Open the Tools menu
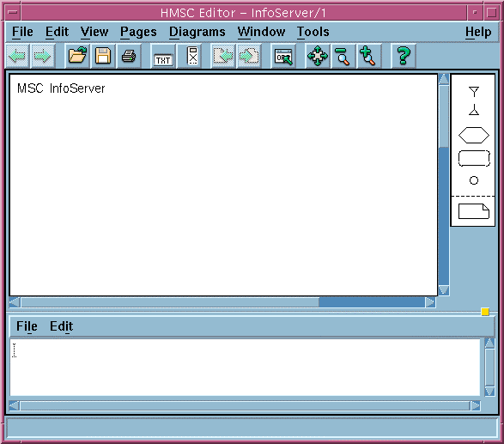 point(313,32)
